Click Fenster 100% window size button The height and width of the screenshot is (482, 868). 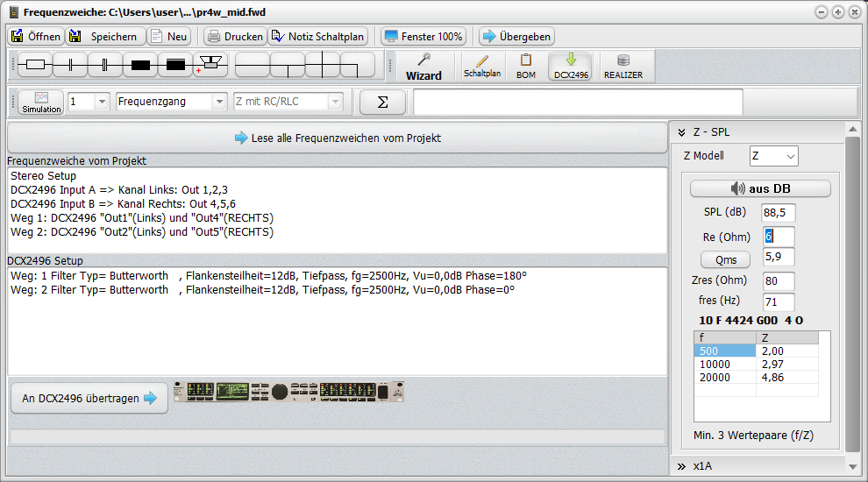pos(423,37)
